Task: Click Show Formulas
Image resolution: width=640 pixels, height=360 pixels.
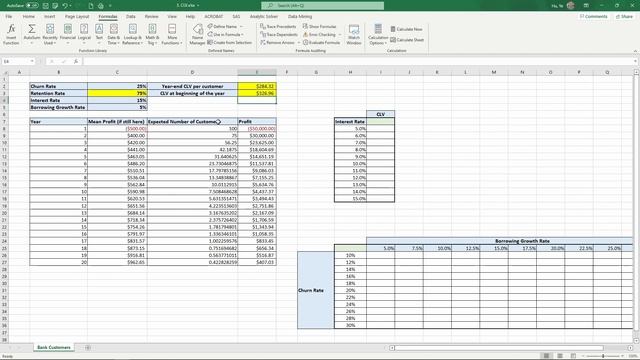Action: (320, 26)
